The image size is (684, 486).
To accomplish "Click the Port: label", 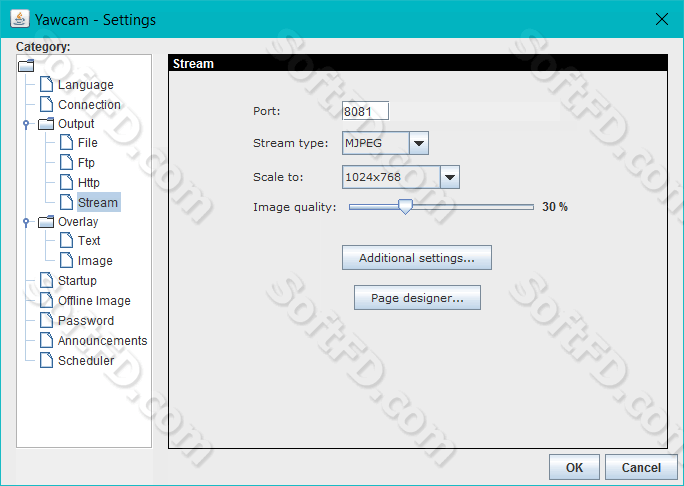I will [x=267, y=111].
